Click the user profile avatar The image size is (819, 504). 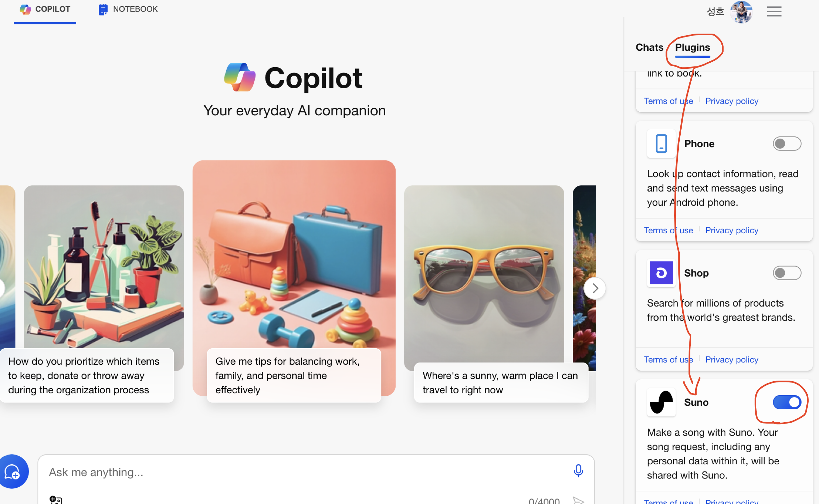coord(741,12)
